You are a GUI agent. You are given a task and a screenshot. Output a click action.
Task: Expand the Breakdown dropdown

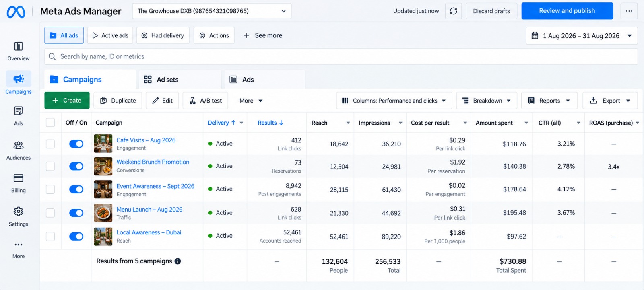pyautogui.click(x=486, y=101)
